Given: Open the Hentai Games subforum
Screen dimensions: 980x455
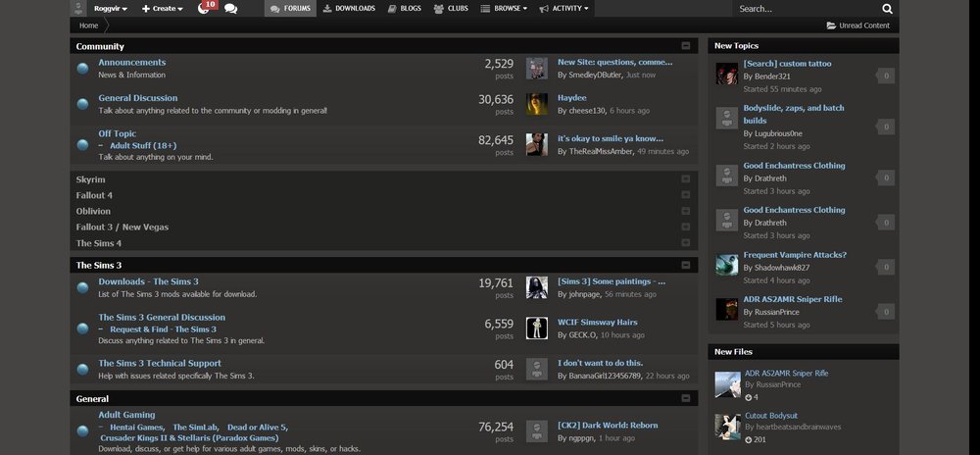Looking at the screenshot, I should coord(136,428).
